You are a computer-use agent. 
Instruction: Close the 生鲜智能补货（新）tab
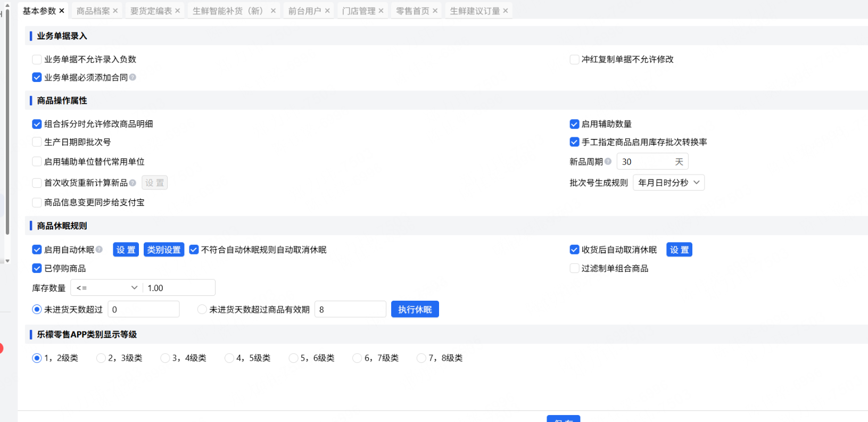click(273, 11)
